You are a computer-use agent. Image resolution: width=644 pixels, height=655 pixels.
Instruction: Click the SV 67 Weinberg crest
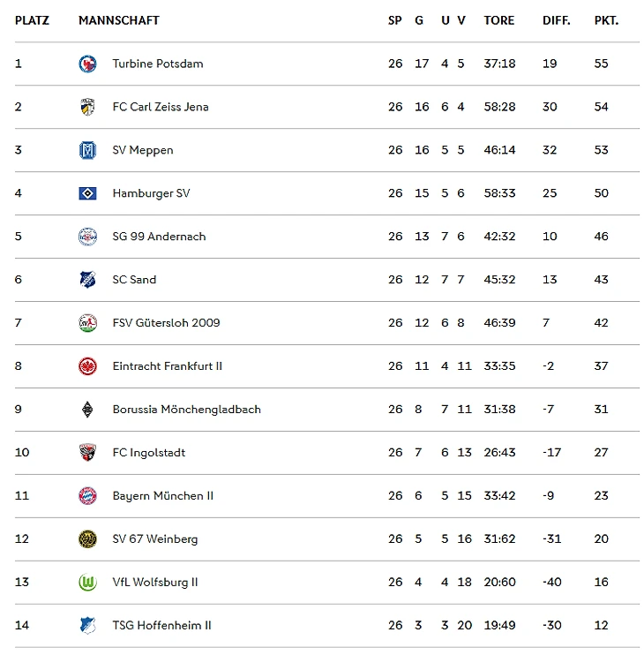(x=87, y=539)
